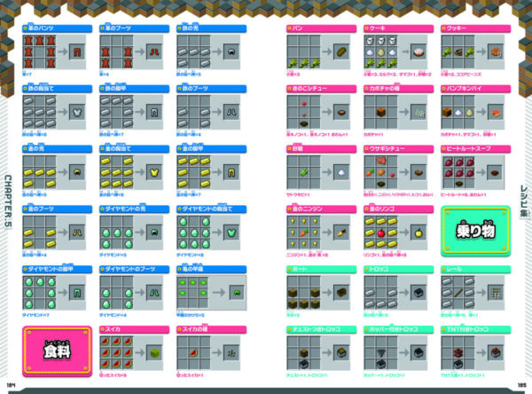
Task: Click the ビートルートスープ recipe header
Action: [475, 149]
